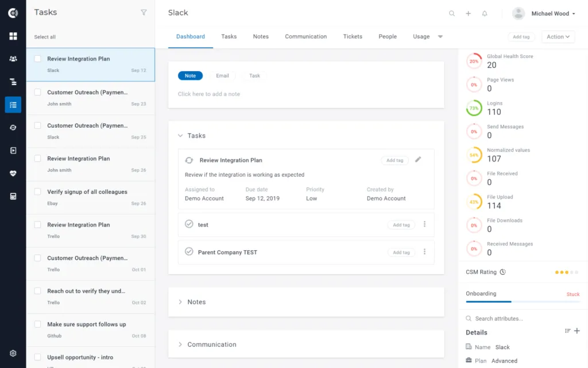
Task: Click Select all in Tasks panel
Action: point(45,37)
